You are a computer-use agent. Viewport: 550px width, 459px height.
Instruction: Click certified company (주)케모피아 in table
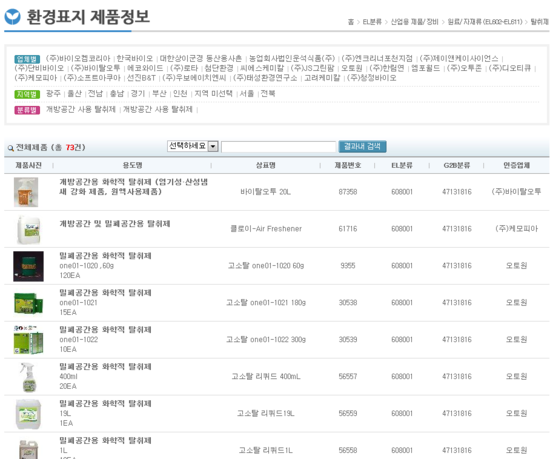(x=516, y=229)
